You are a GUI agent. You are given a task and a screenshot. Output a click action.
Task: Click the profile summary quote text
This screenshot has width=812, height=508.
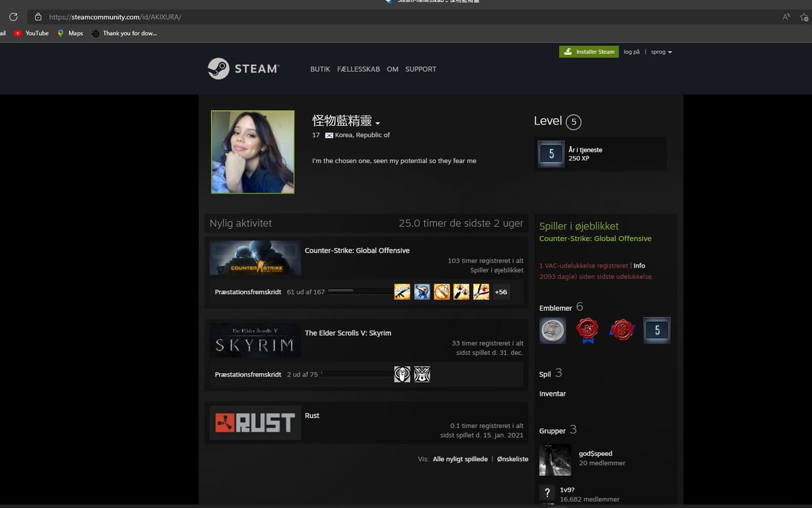click(394, 161)
